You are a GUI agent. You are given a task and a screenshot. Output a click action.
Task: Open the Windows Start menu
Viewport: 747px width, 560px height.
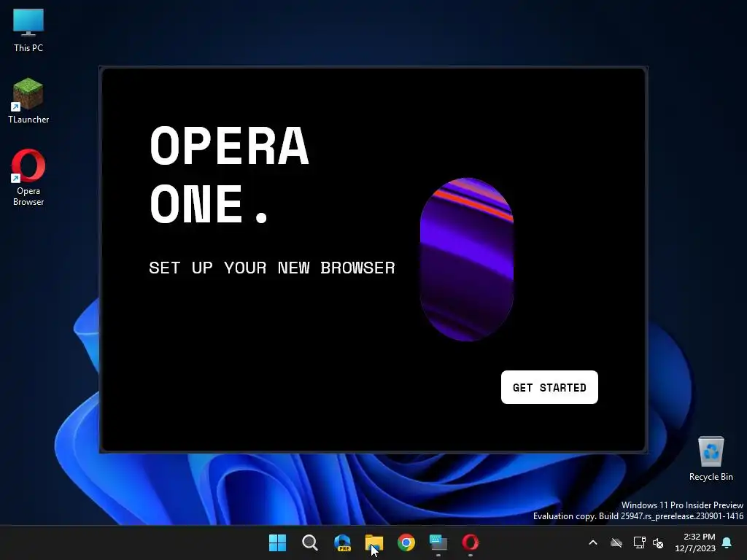click(x=277, y=542)
